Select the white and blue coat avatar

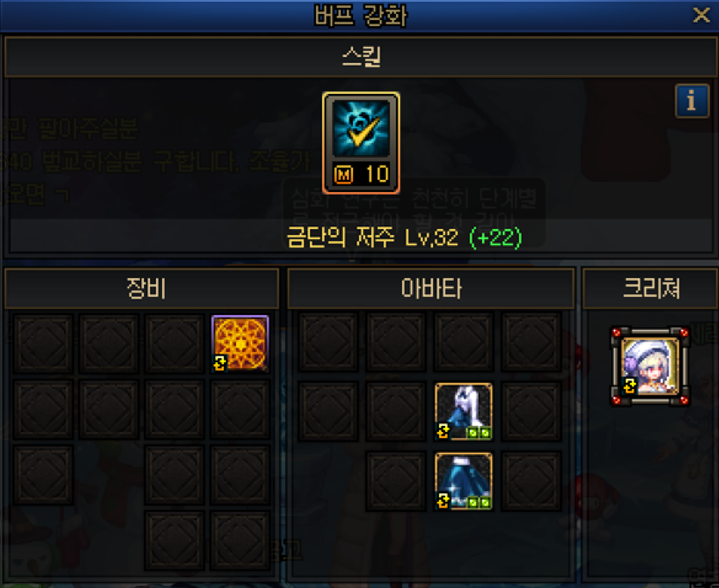(x=464, y=411)
